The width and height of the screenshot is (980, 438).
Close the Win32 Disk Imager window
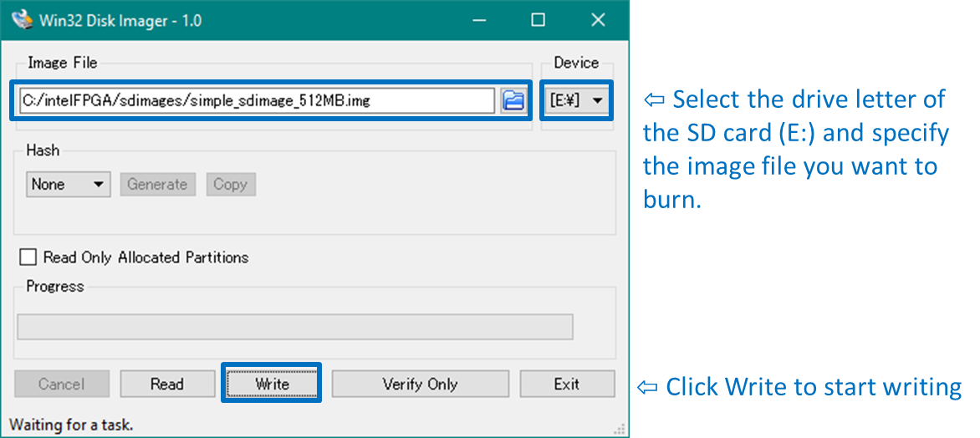[597, 19]
